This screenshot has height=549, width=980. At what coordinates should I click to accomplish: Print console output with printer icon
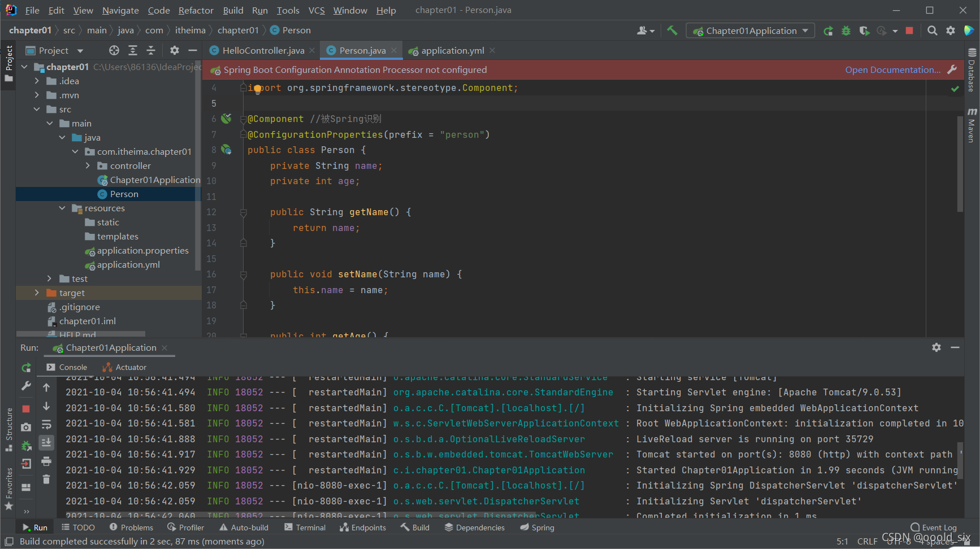[46, 461]
